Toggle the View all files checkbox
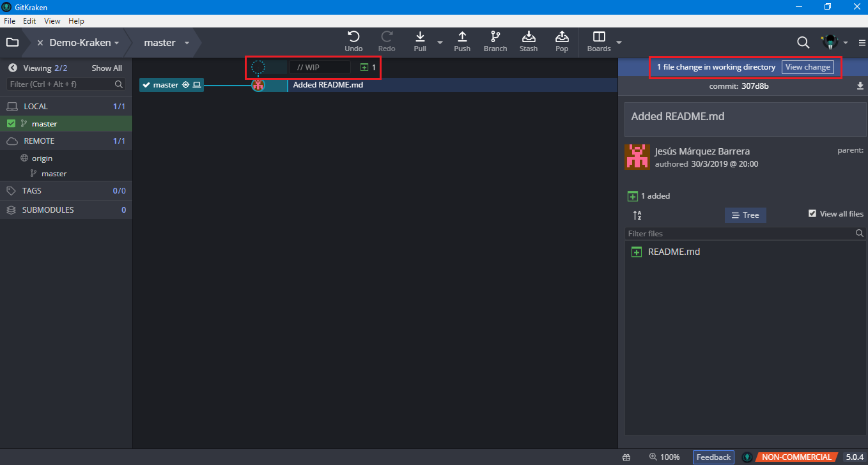 pos(812,214)
